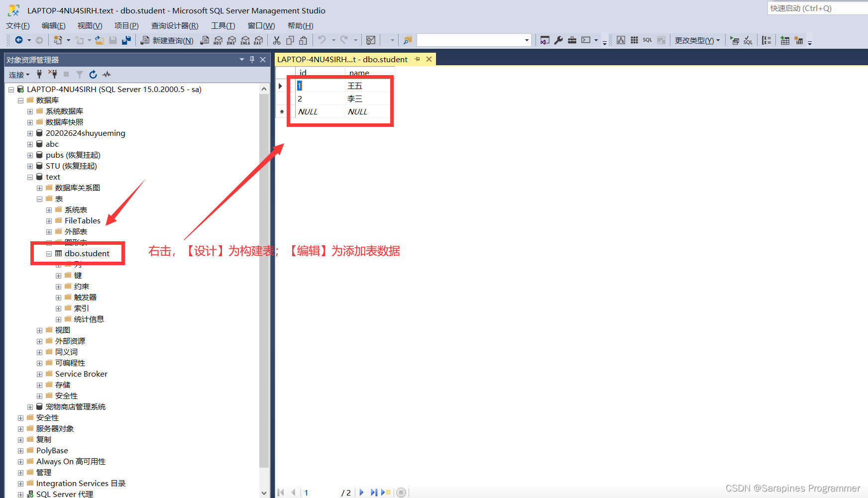Open the Activity Monitor pulse icon
The height and width of the screenshot is (498, 868).
(107, 74)
